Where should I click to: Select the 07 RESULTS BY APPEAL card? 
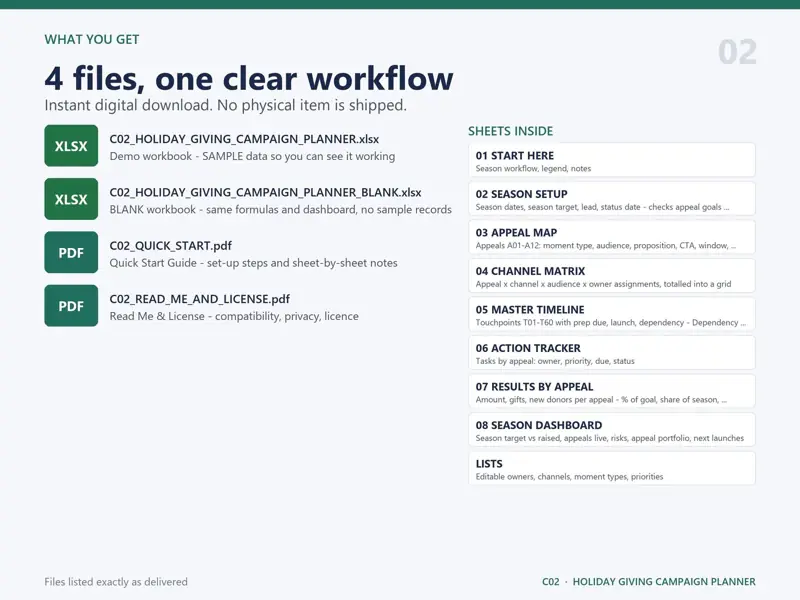(x=612, y=391)
